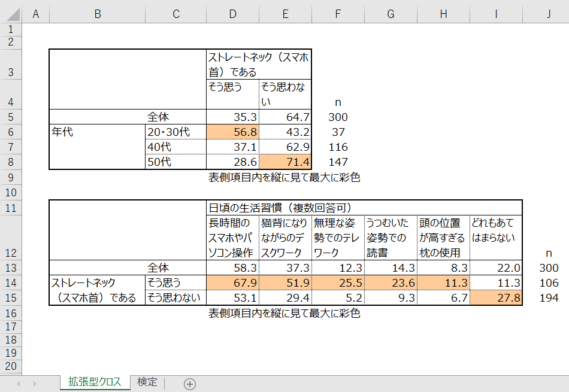
Task: Click the そう思う label in row 14
Action: tap(176, 283)
